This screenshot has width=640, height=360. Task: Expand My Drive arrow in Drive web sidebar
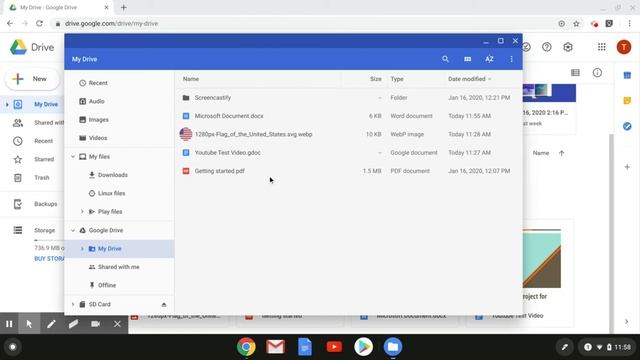(x=7, y=104)
